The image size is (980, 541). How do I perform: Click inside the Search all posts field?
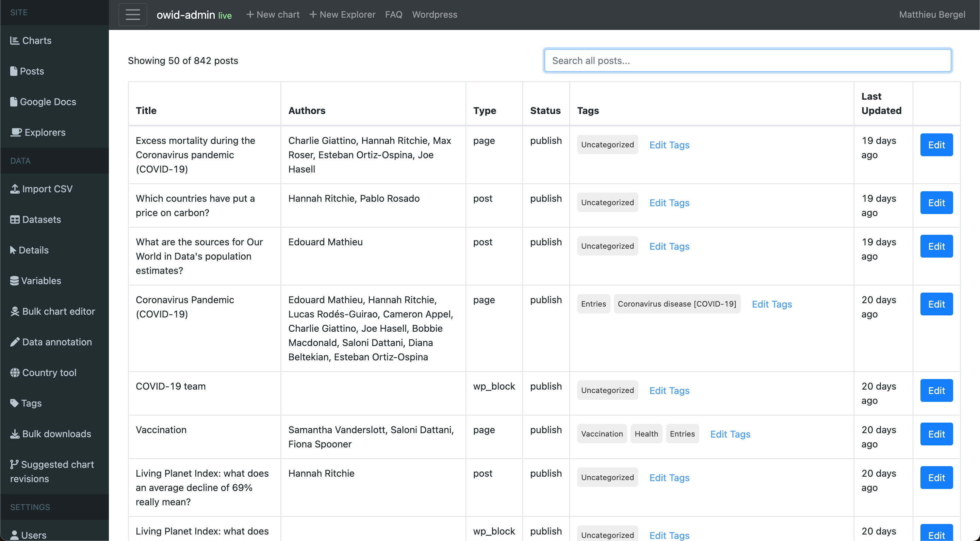748,61
